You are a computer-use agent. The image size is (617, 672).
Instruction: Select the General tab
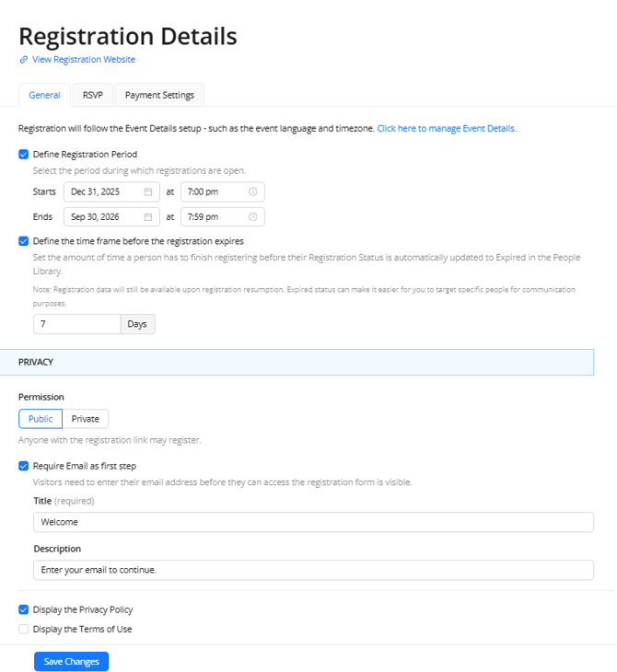click(44, 95)
